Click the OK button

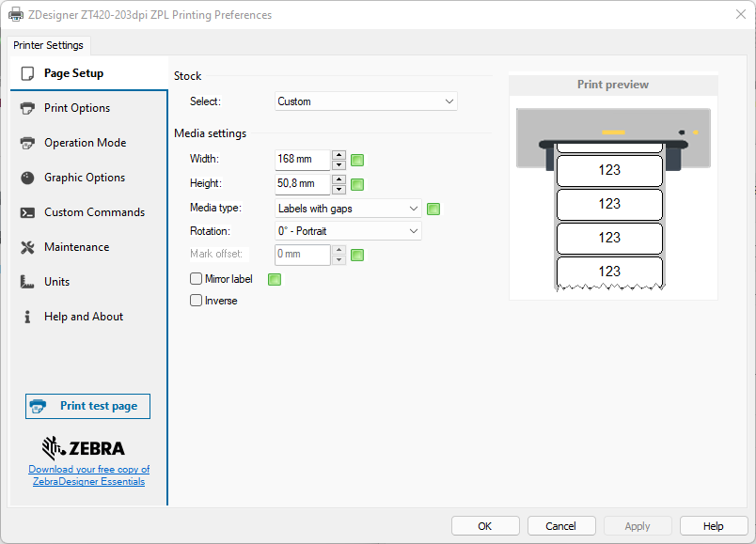(x=485, y=526)
